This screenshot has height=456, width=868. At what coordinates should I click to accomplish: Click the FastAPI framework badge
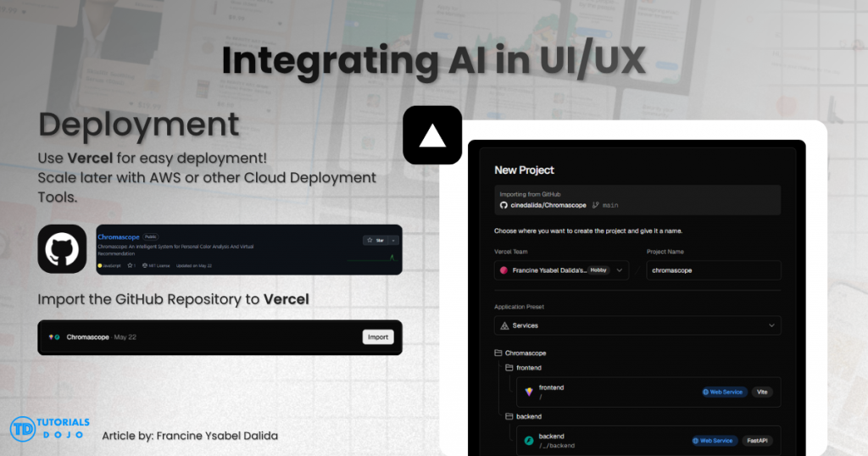pyautogui.click(x=757, y=441)
